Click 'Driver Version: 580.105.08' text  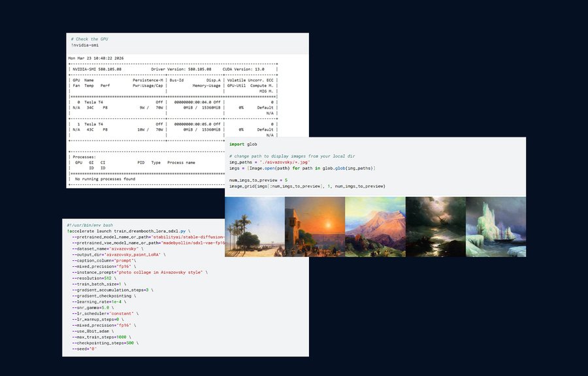181,69
